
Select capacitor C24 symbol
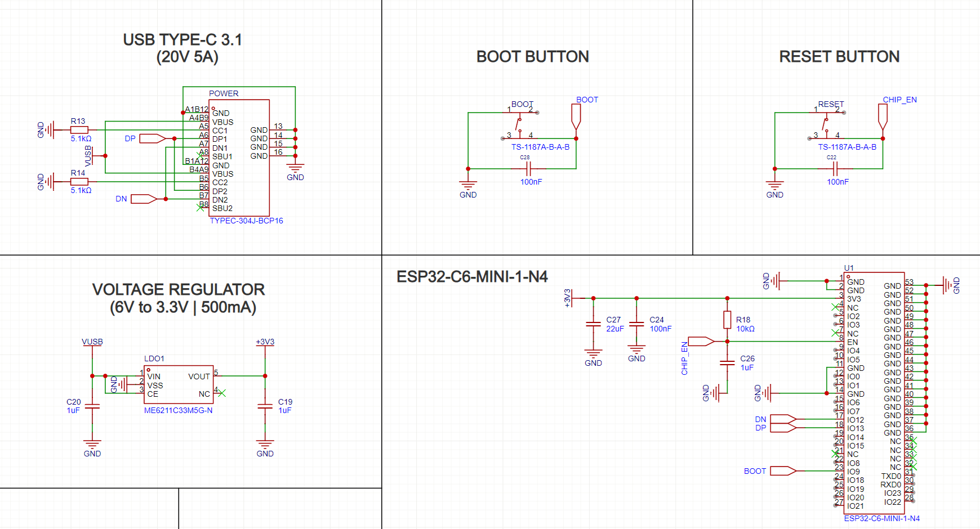point(636,324)
